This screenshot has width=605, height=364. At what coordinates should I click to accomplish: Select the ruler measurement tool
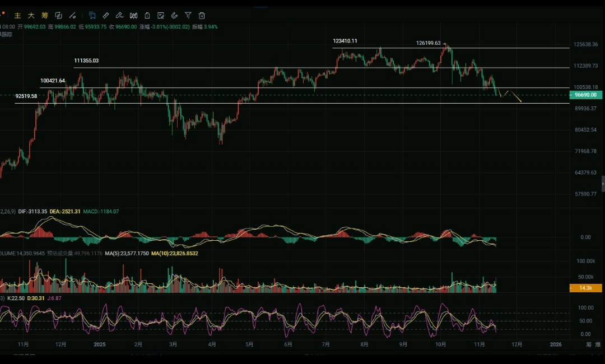pyautogui.click(x=106, y=16)
